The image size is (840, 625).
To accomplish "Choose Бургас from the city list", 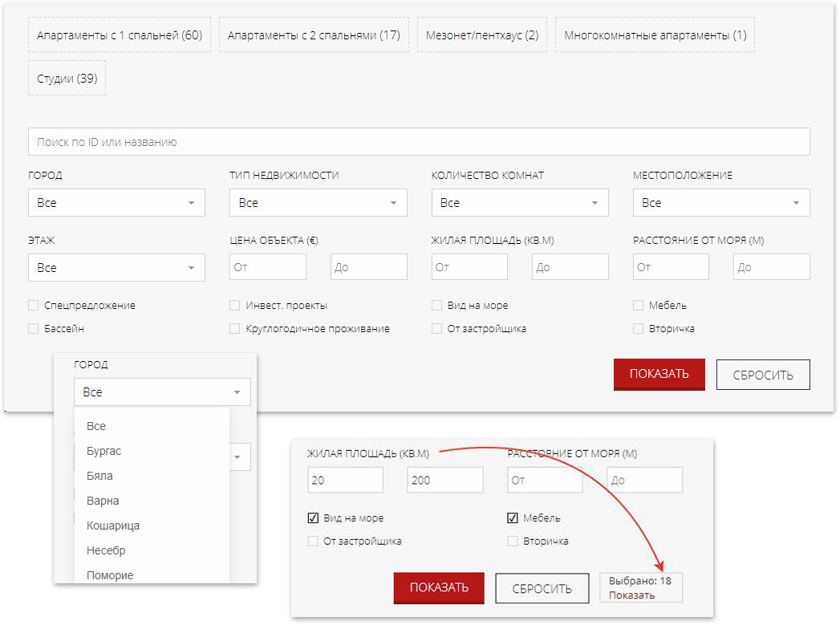I will (104, 451).
